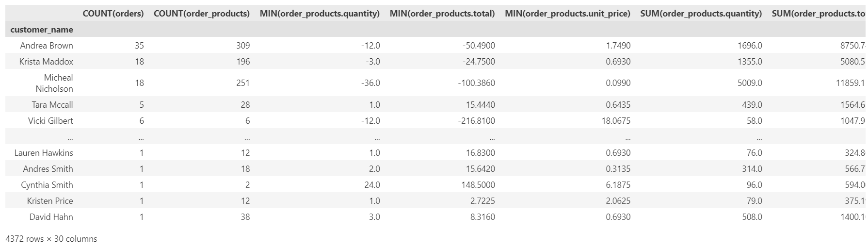Viewport: 868px width, 250px height.
Task: Click Andrea Brown's order count 35
Action: coord(139,46)
